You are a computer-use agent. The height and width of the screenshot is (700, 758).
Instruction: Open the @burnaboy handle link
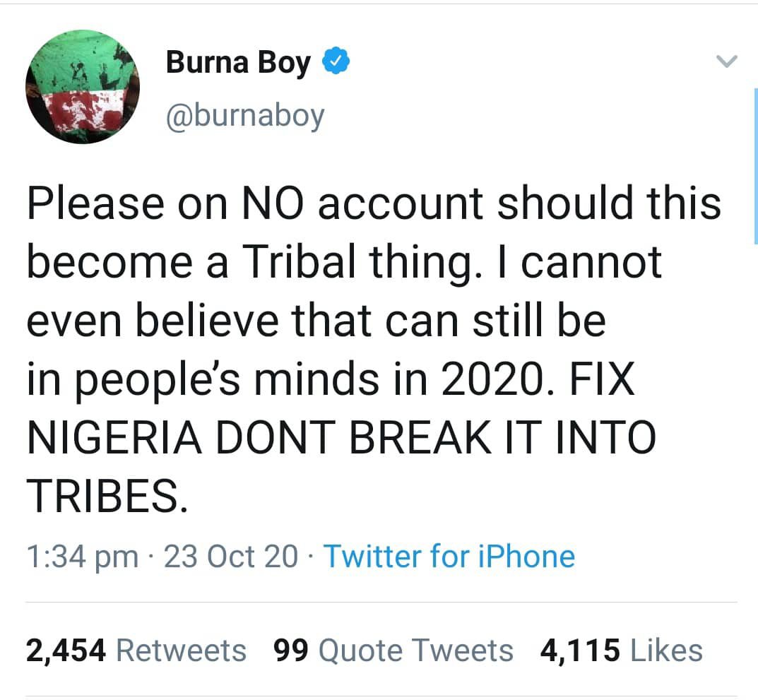pyautogui.click(x=244, y=114)
